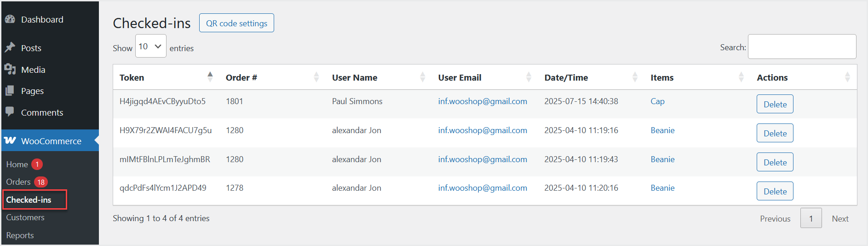Click the Dashboard gauge icon
Image resolution: width=868 pixels, height=246 pixels.
10,19
